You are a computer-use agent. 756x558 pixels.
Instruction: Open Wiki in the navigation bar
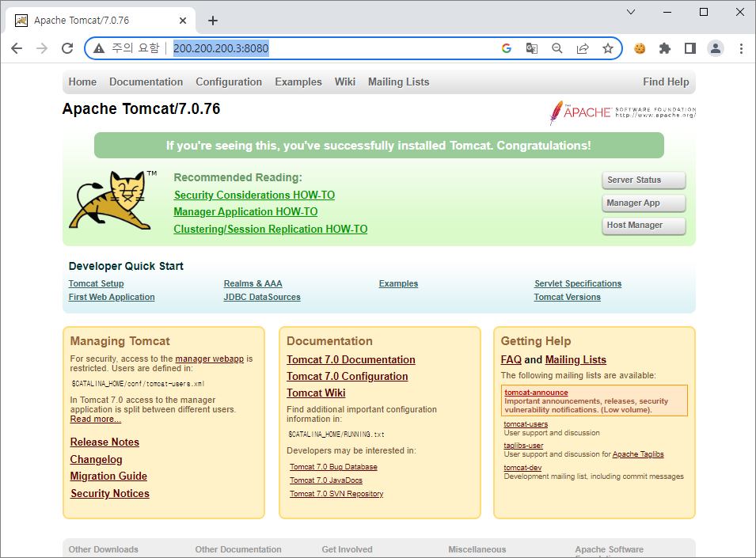[x=345, y=82]
